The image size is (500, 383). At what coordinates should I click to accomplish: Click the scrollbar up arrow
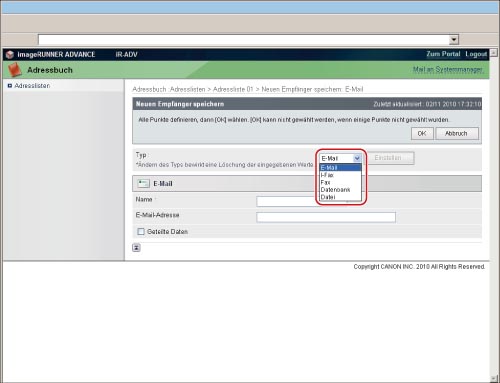tap(494, 52)
